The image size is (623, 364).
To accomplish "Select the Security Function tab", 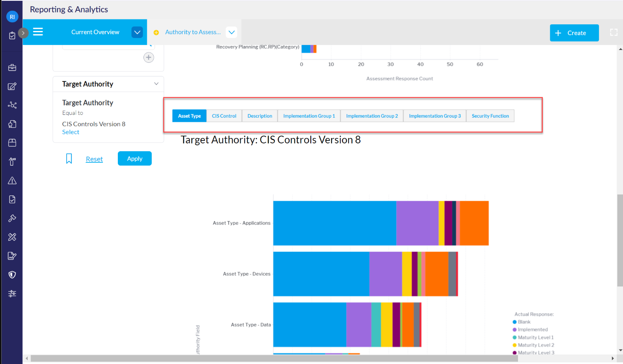I will tap(490, 116).
